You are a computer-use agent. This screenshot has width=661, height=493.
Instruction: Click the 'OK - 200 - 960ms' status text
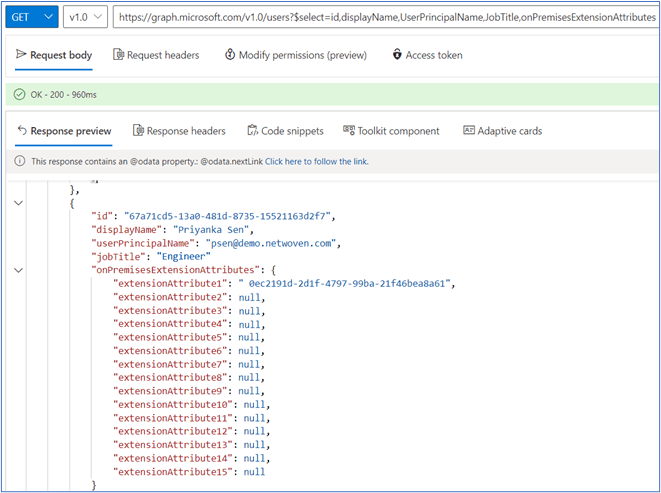click(x=63, y=95)
